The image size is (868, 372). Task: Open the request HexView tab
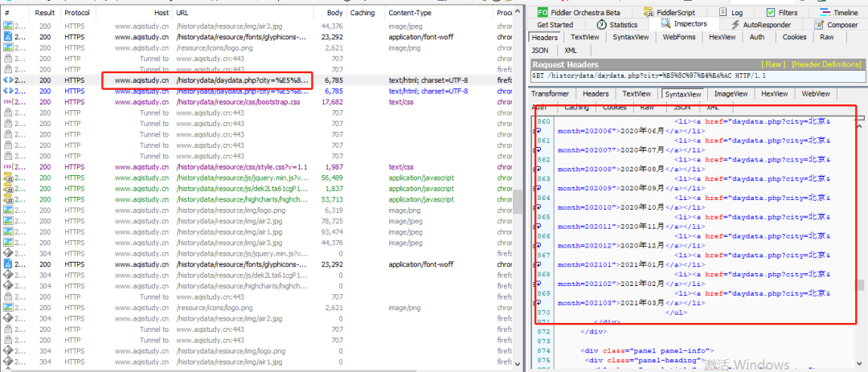coord(722,37)
